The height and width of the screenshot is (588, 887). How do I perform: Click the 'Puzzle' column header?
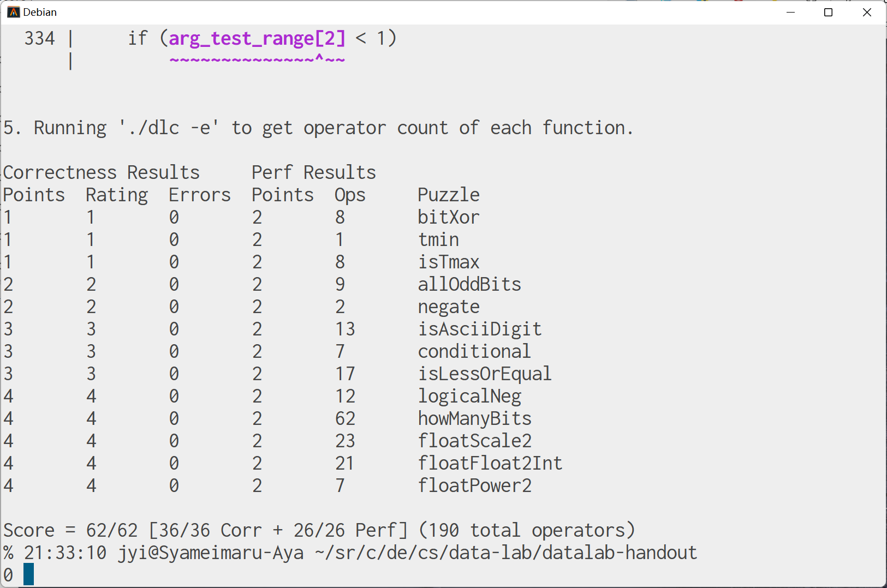click(448, 195)
